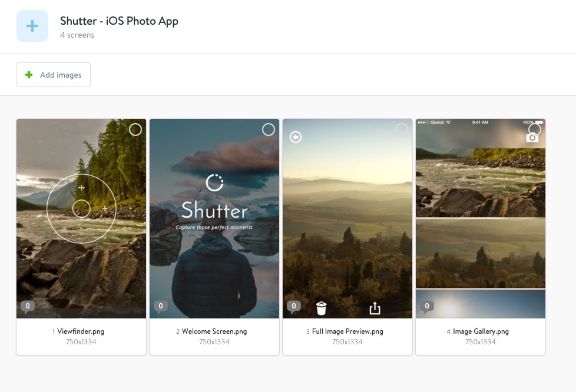This screenshot has height=392, width=576.
Task: Click back arrow icon on Full Image Preview
Action: (x=296, y=137)
